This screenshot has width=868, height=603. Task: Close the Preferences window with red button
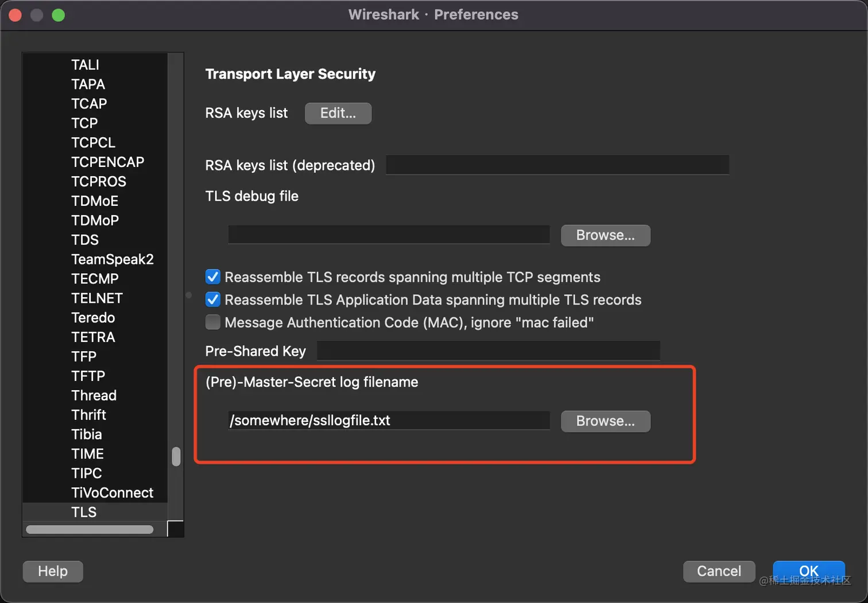[15, 15]
